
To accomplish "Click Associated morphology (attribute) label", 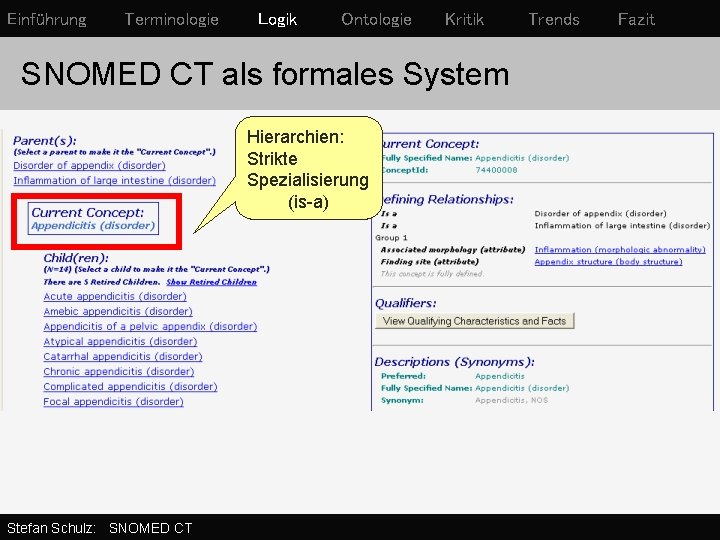I will (453, 249).
